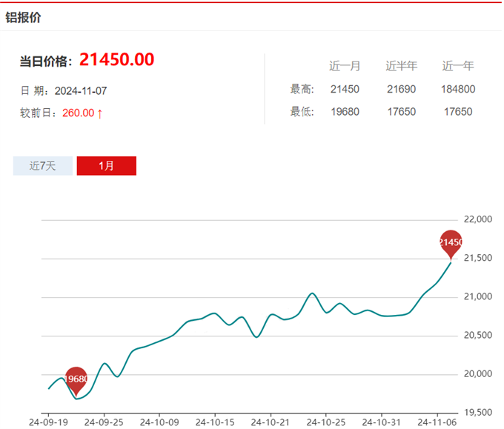Click the 最高 row label
The height and width of the screenshot is (429, 504).
302,90
